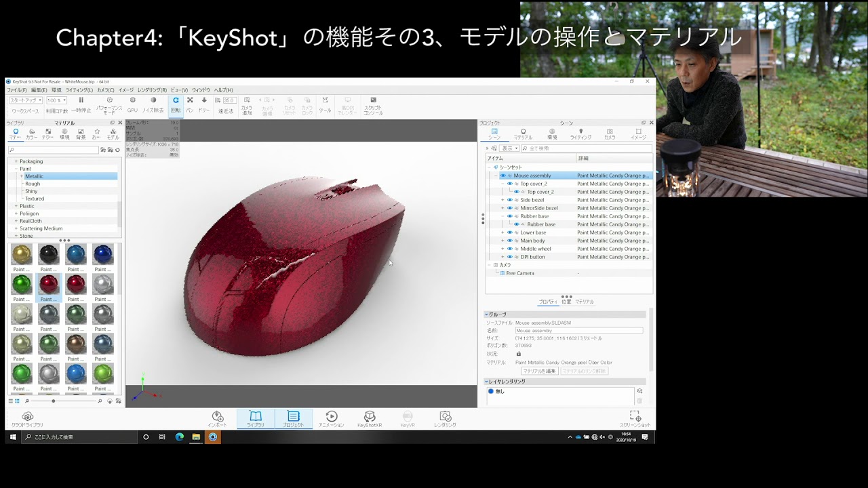Expand the Packaging material folder
Viewport: 868px width, 488px height.
pos(16,161)
